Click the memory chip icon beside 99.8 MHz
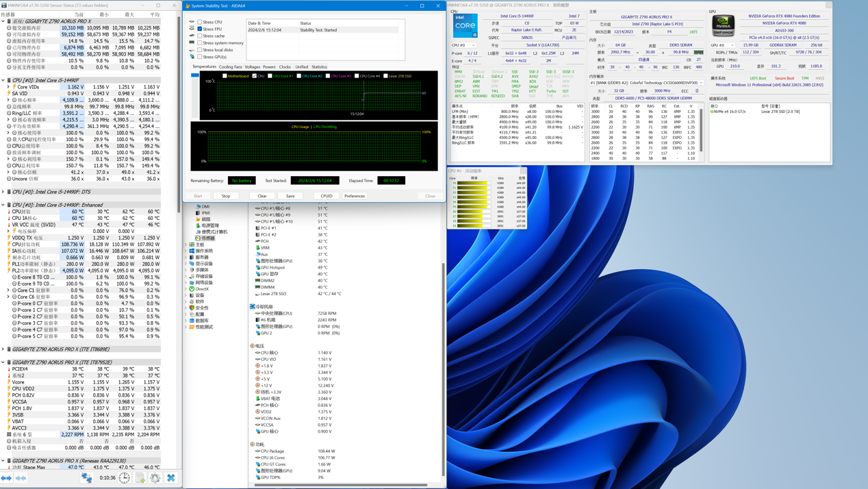This screenshot has width=868, height=489. tap(698, 52)
